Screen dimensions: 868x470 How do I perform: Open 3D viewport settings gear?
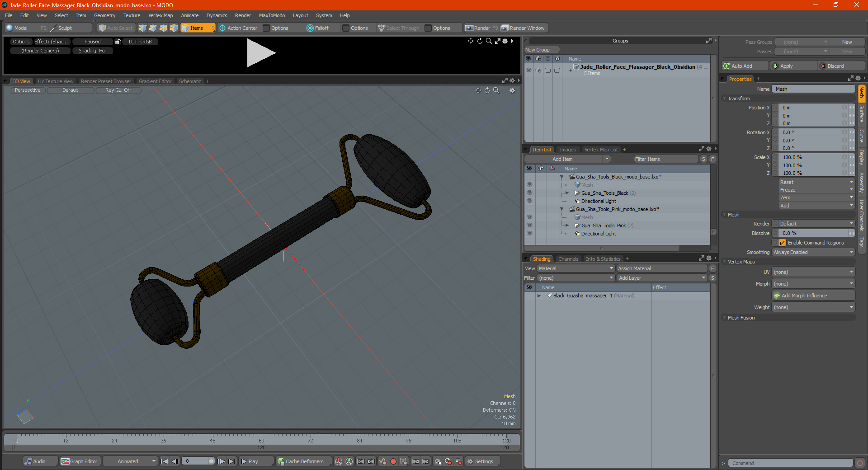tap(512, 90)
